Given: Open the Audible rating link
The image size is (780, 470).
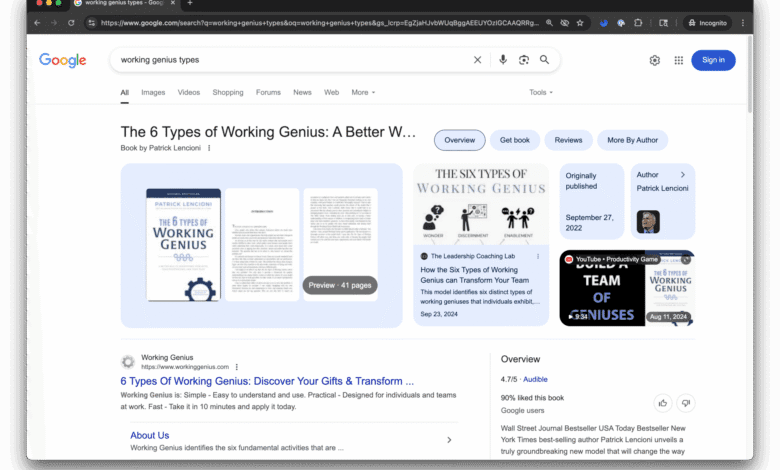Looking at the screenshot, I should (535, 379).
